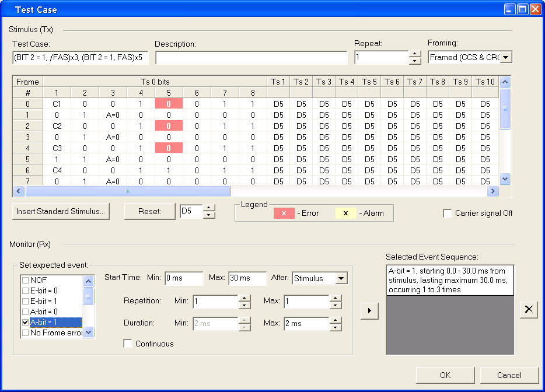The width and height of the screenshot is (545, 392).
Task: Check the E-bit = 1 checkbox
Action: (25, 301)
